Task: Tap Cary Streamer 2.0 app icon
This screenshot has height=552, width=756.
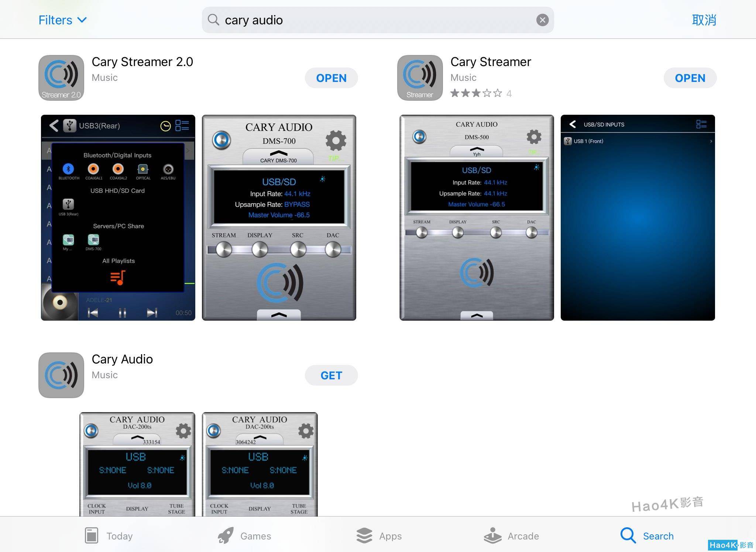Action: click(x=61, y=78)
